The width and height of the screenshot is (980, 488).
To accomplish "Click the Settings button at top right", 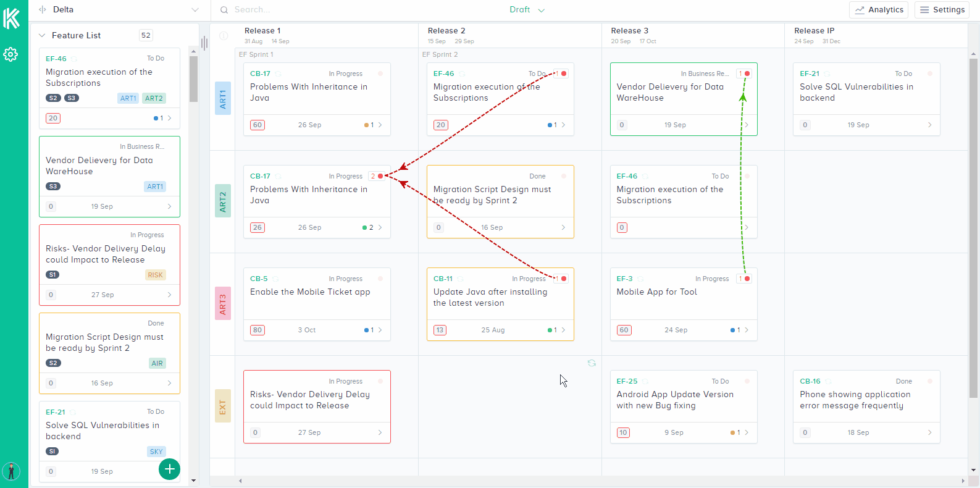I will (942, 10).
